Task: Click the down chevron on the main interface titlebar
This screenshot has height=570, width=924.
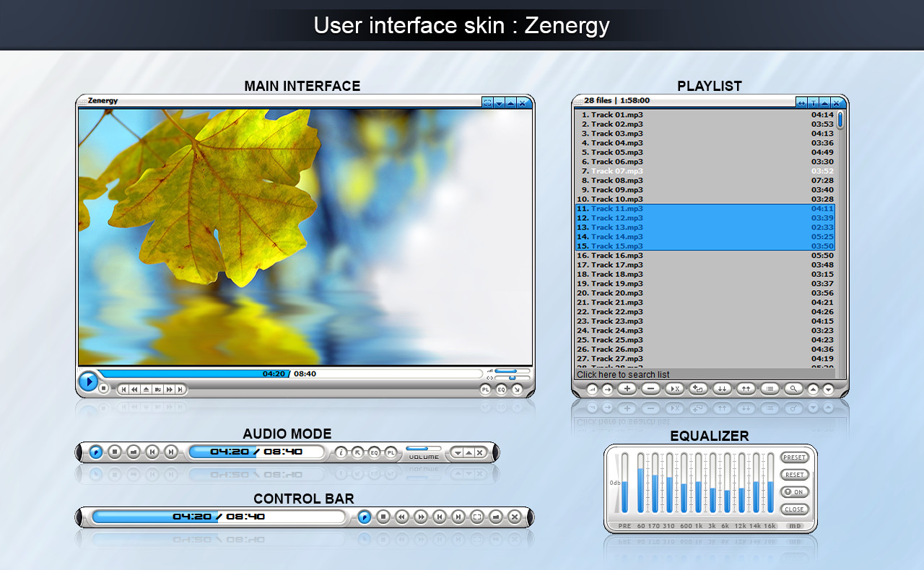Action: 500,102
